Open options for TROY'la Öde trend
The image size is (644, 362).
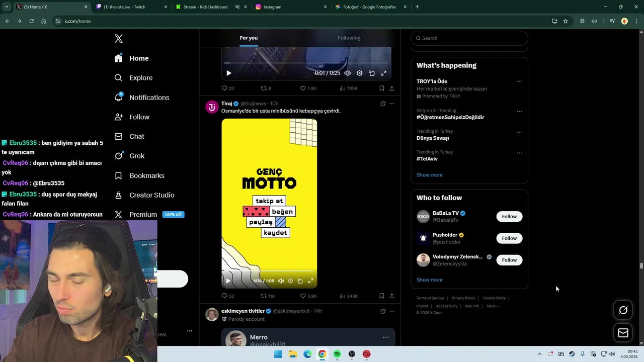[519, 81]
